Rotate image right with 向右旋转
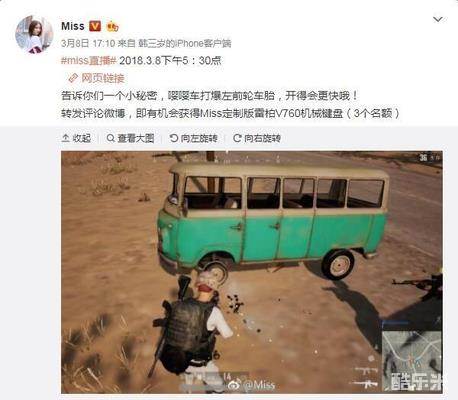Viewport: 458px width, 400px height. coord(257,138)
